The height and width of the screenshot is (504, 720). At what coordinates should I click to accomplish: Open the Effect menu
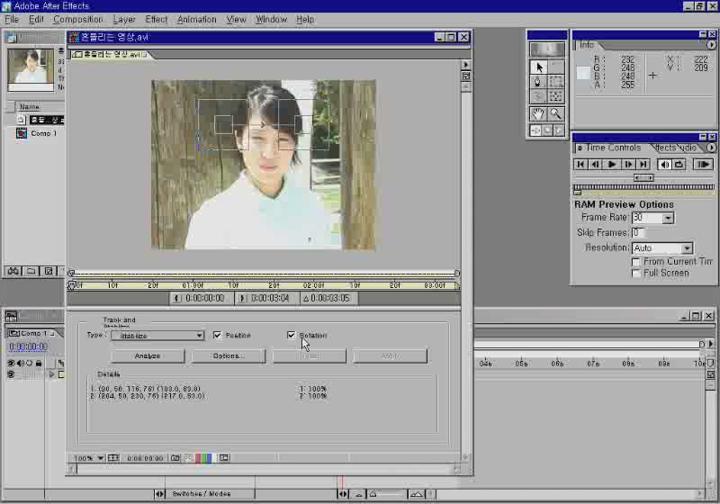coord(157,19)
